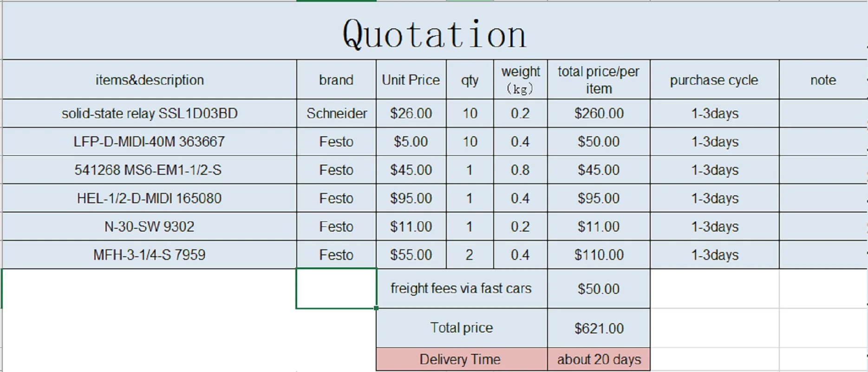This screenshot has height=372, width=868.
Task: Select the pink Delivery Time cell
Action: point(462,359)
